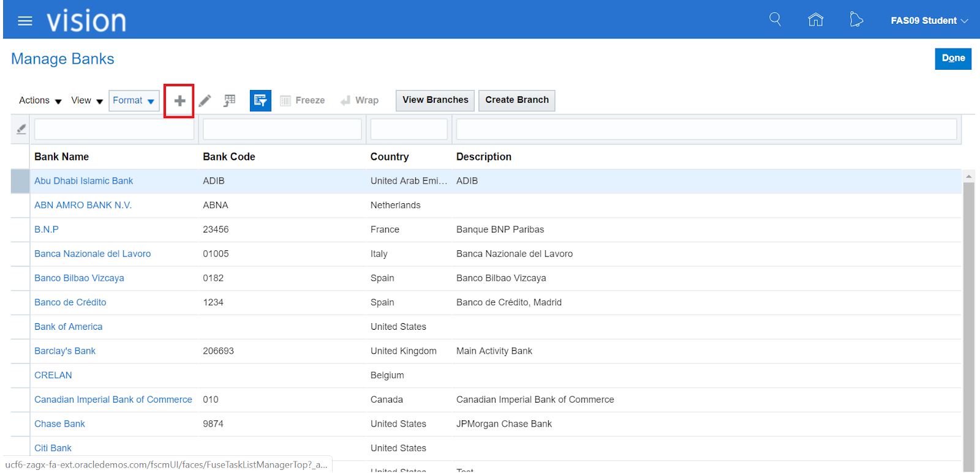Open Banca Nazionale del Lavoro link
980x473 pixels.
[x=92, y=254]
